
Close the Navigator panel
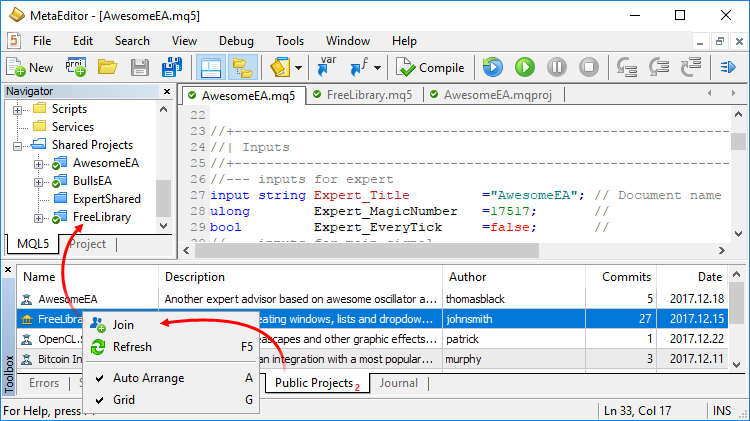pos(167,91)
